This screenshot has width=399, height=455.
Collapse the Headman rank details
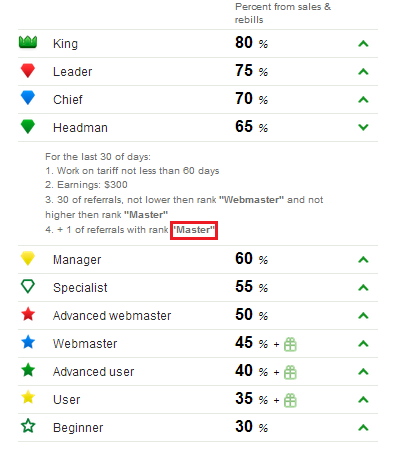coord(363,127)
